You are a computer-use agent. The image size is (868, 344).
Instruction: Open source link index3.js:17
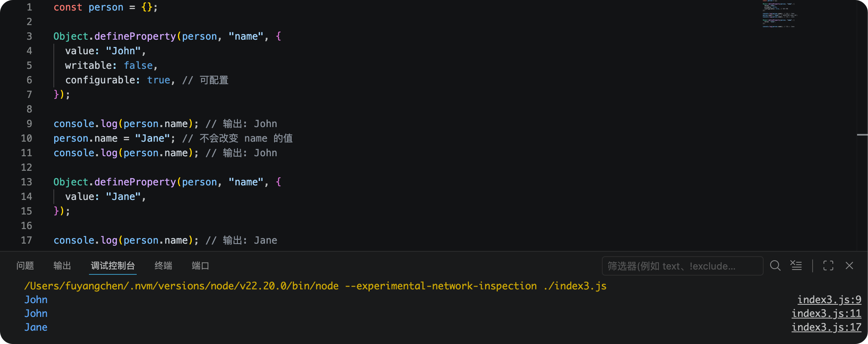coord(826,327)
